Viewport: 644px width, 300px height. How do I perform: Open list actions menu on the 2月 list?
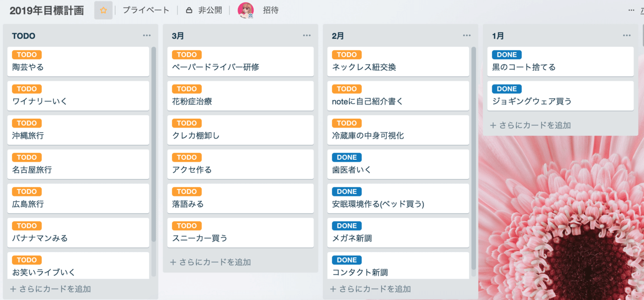tap(467, 35)
